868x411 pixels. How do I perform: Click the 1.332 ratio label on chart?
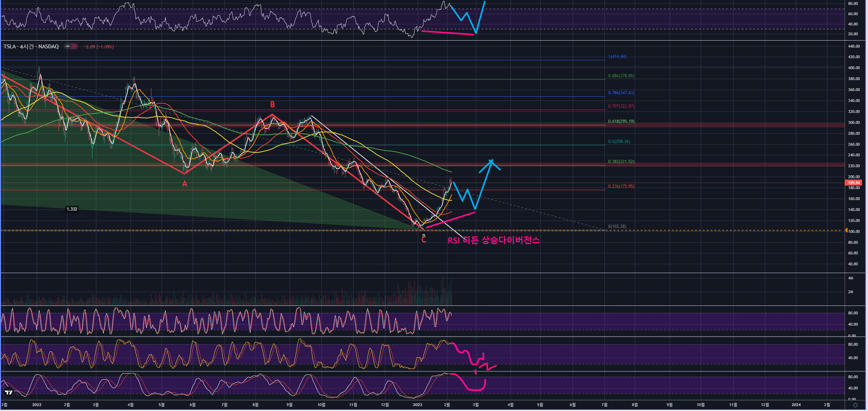click(72, 209)
